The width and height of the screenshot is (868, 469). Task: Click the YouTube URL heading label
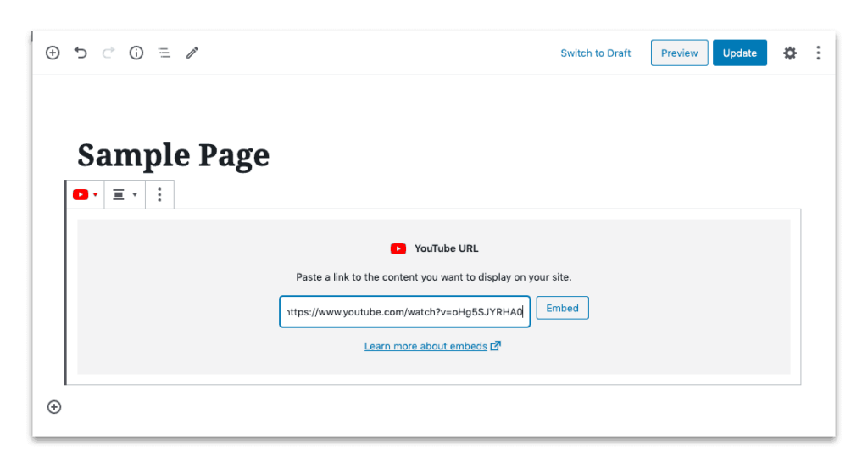[x=446, y=248]
